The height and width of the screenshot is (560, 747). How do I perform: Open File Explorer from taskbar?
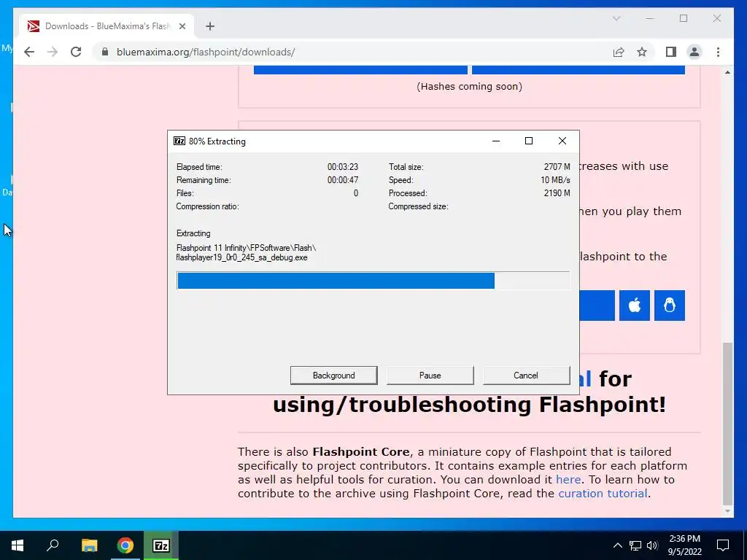point(89,545)
